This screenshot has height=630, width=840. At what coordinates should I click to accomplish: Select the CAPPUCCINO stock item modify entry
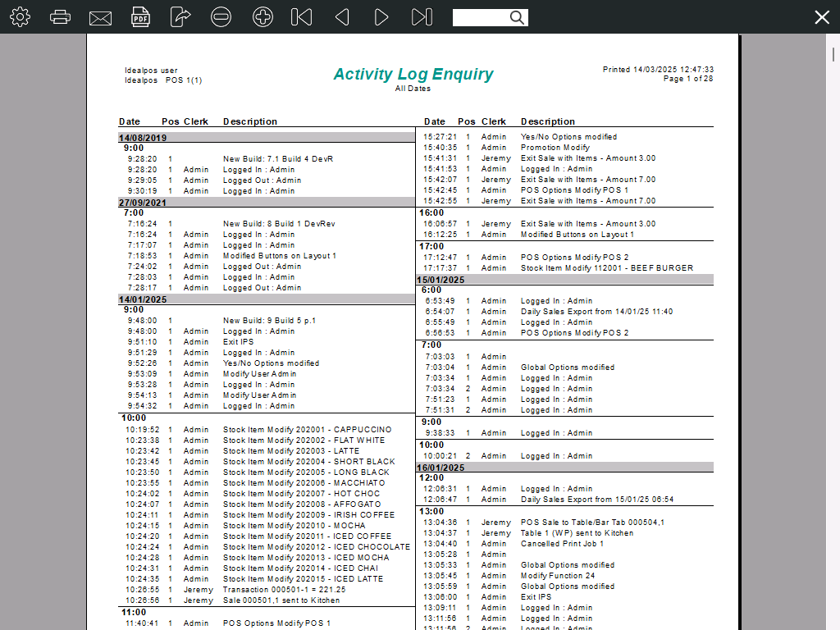[307, 430]
